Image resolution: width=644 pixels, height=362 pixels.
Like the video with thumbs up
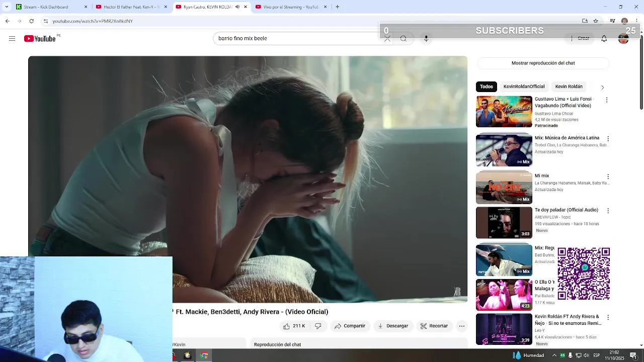pyautogui.click(x=294, y=326)
